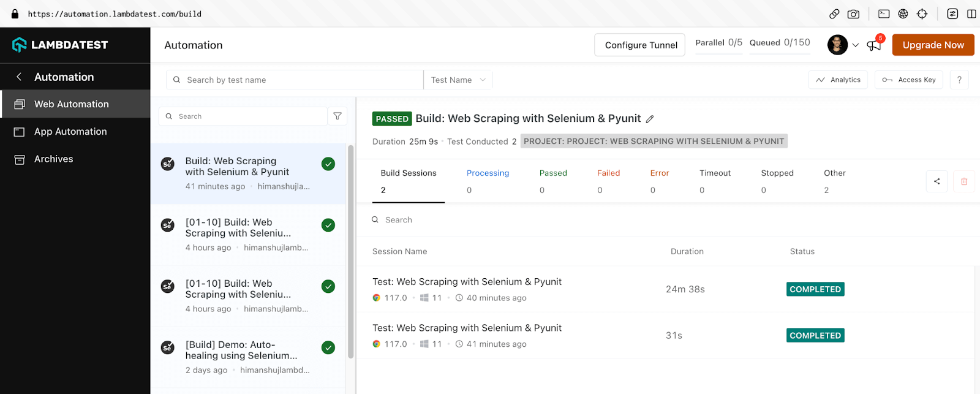The width and height of the screenshot is (980, 394).
Task: Share the build using the share icon
Action: (937, 181)
